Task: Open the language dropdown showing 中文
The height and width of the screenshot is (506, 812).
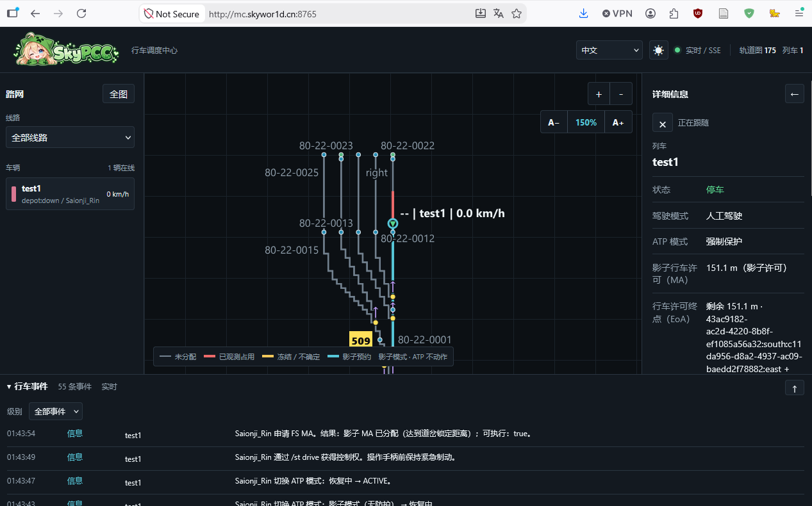Action: tap(609, 50)
